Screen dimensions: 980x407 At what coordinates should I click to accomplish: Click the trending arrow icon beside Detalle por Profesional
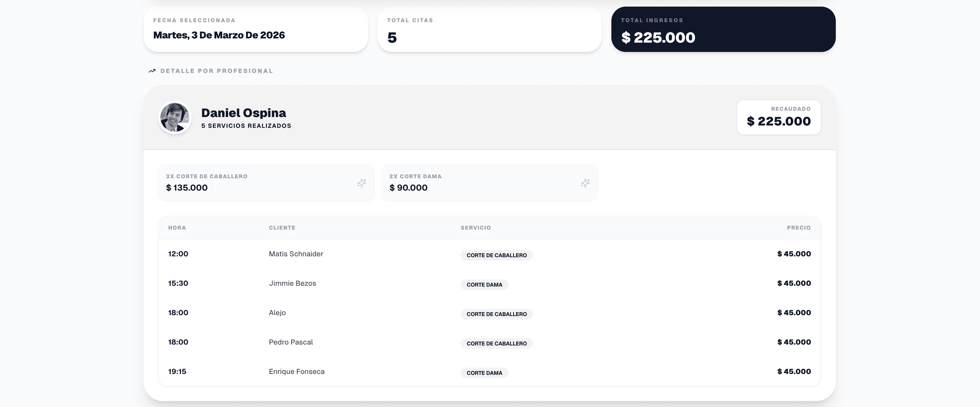coord(152,71)
